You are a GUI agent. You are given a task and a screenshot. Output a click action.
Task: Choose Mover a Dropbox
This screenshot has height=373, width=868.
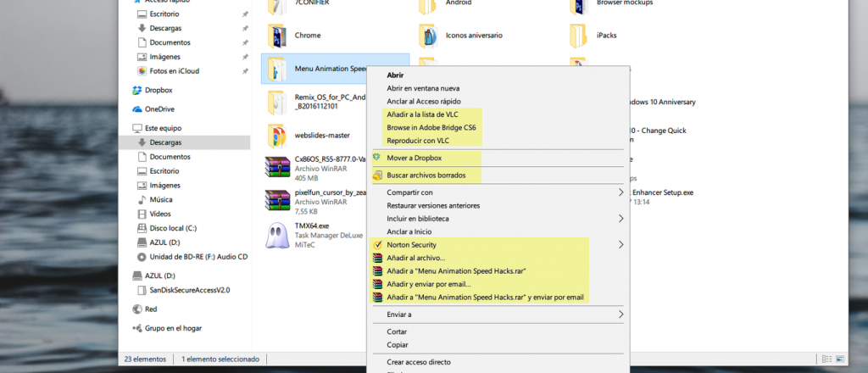414,158
